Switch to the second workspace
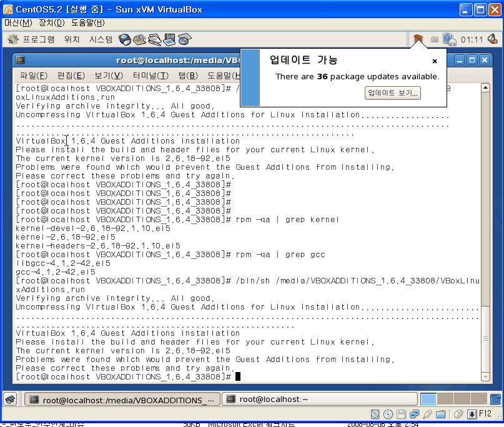Viewport: 504px width, 427px height. [x=444, y=400]
